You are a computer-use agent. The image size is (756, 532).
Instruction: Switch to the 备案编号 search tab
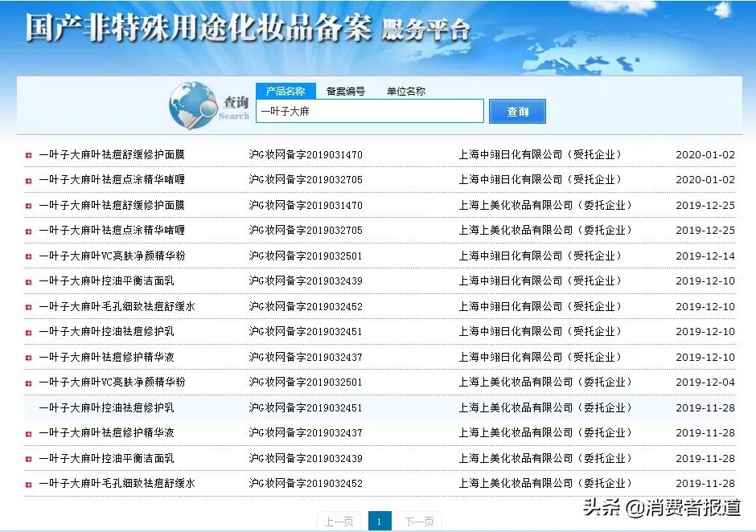click(346, 91)
